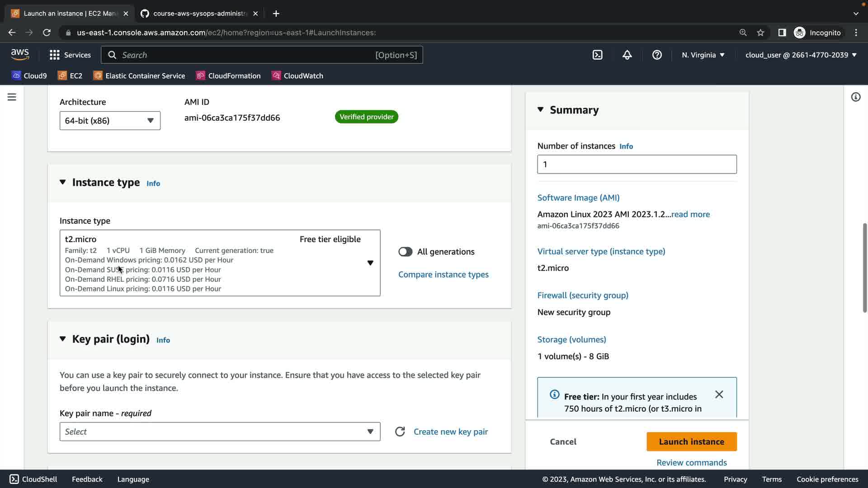Open AWS CloudShell icon in top bar
868x488 pixels.
(x=597, y=55)
